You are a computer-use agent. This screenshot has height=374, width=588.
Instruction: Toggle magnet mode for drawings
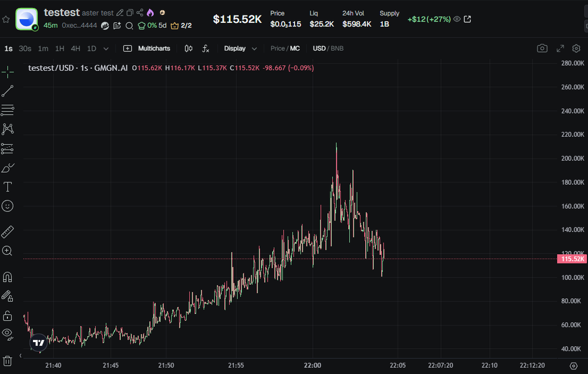tap(7, 277)
